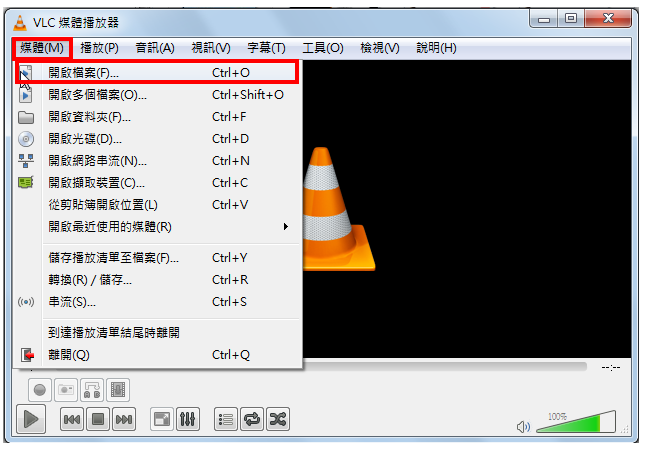This screenshot has height=449, width=649.
Task: Click the red Record button
Action: (x=40, y=390)
